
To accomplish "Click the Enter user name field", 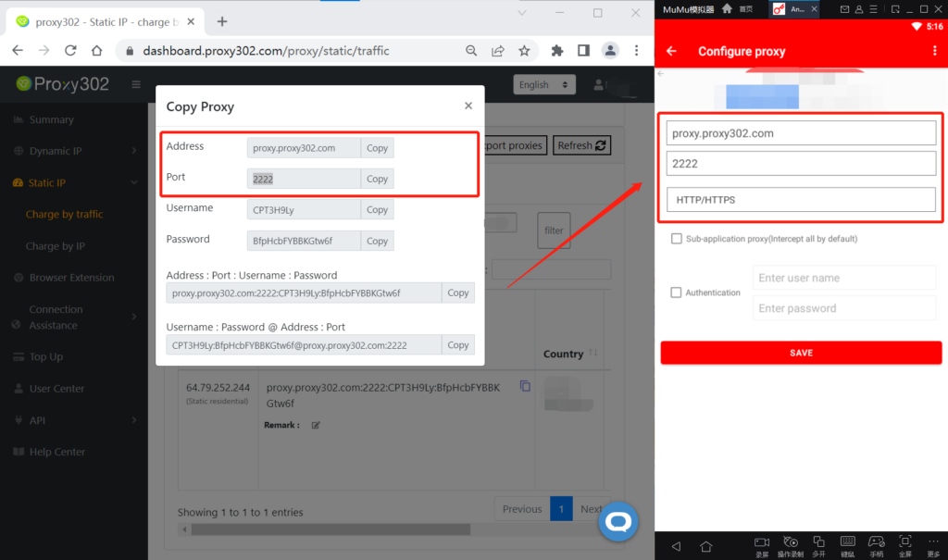I will [x=844, y=278].
